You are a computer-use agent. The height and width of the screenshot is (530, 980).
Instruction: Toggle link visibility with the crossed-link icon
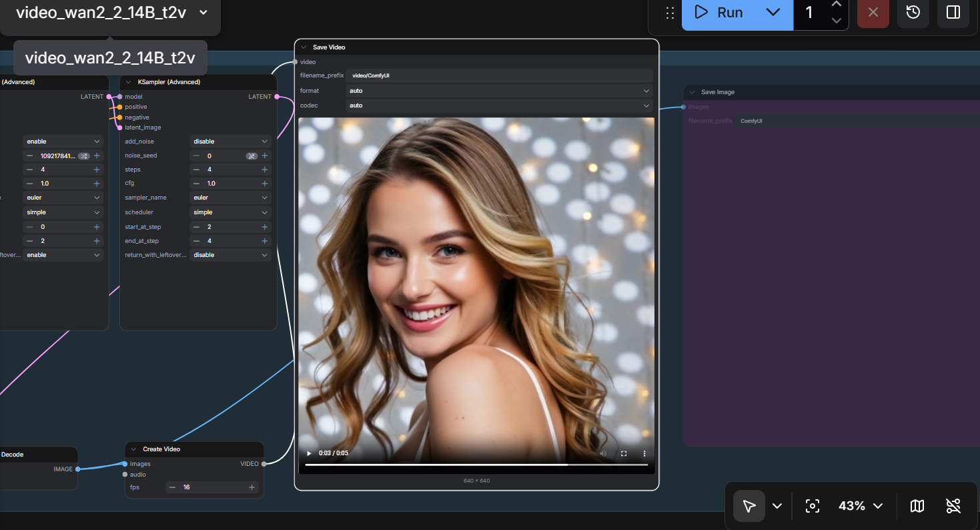[x=953, y=506]
